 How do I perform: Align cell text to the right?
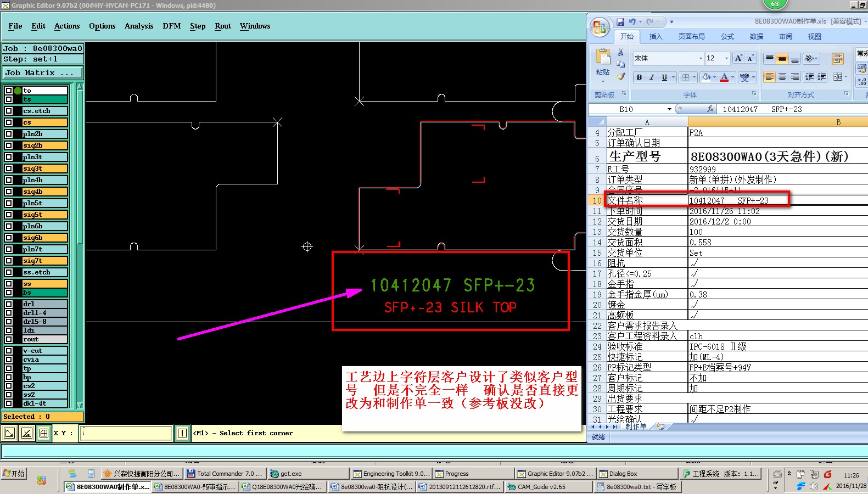coord(795,77)
